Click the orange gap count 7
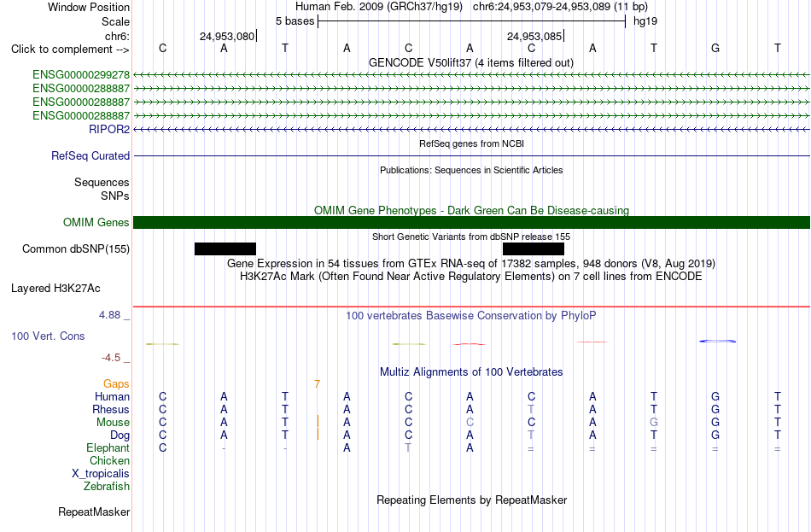The width and height of the screenshot is (811, 532). [317, 384]
